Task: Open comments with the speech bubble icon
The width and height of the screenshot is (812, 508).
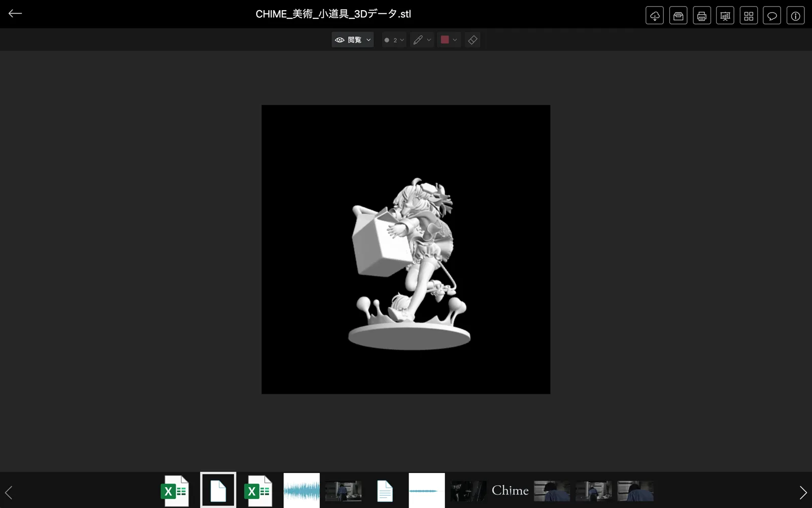Action: [x=772, y=16]
